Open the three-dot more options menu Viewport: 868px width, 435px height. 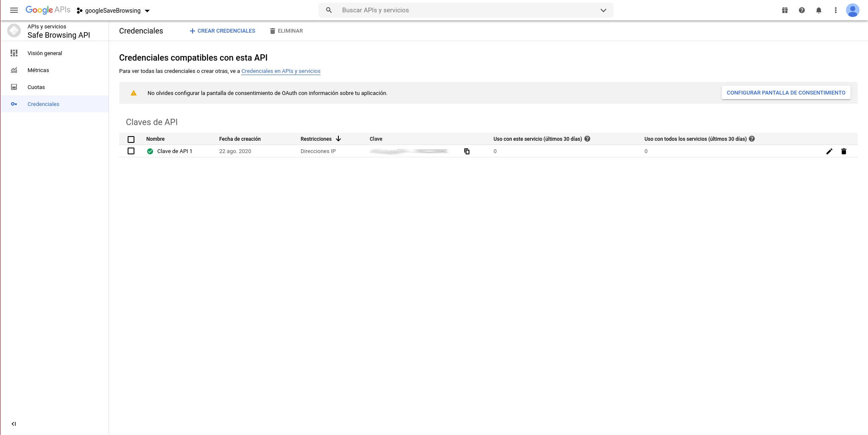[835, 10]
